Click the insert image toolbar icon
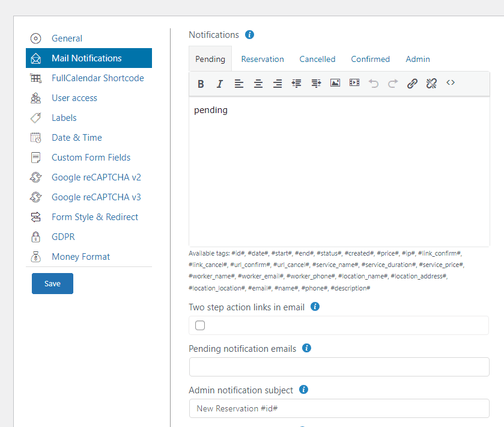This screenshot has width=504, height=427. click(335, 83)
